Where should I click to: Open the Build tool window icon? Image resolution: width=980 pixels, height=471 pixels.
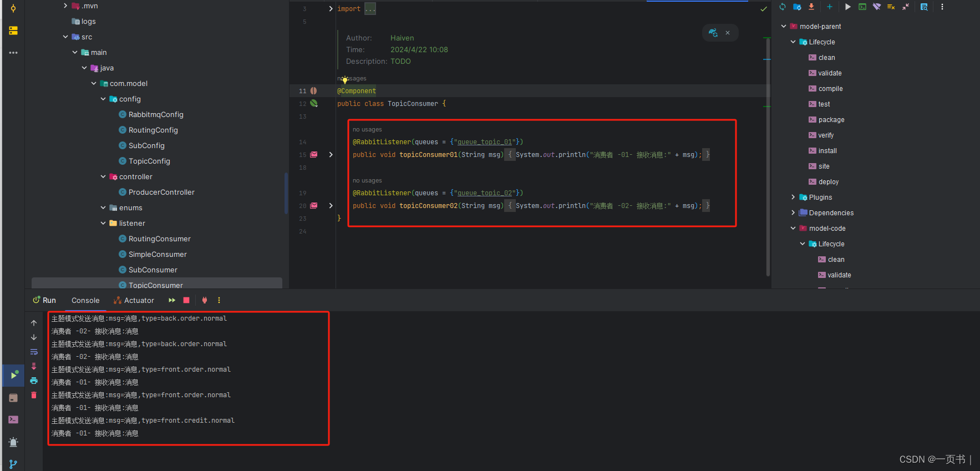(13, 398)
